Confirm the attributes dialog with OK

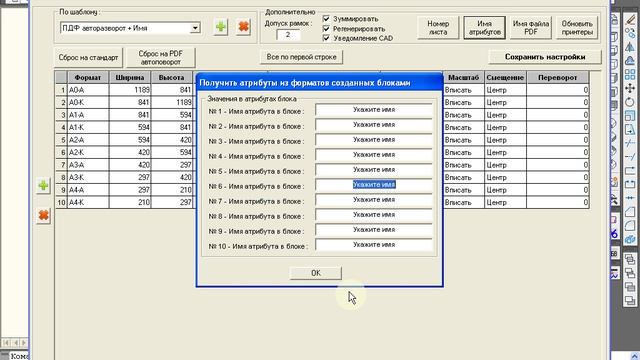click(x=316, y=273)
